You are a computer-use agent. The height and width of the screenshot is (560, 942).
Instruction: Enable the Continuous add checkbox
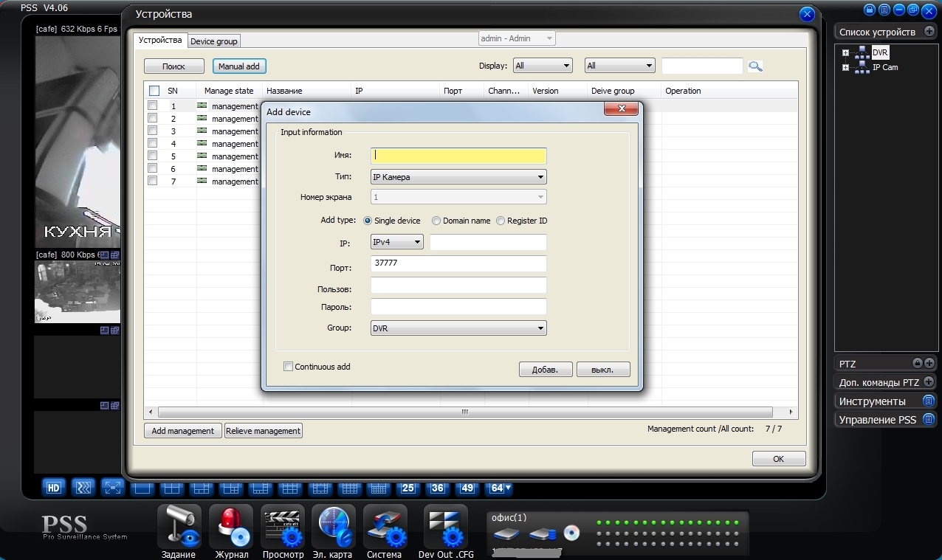point(289,367)
